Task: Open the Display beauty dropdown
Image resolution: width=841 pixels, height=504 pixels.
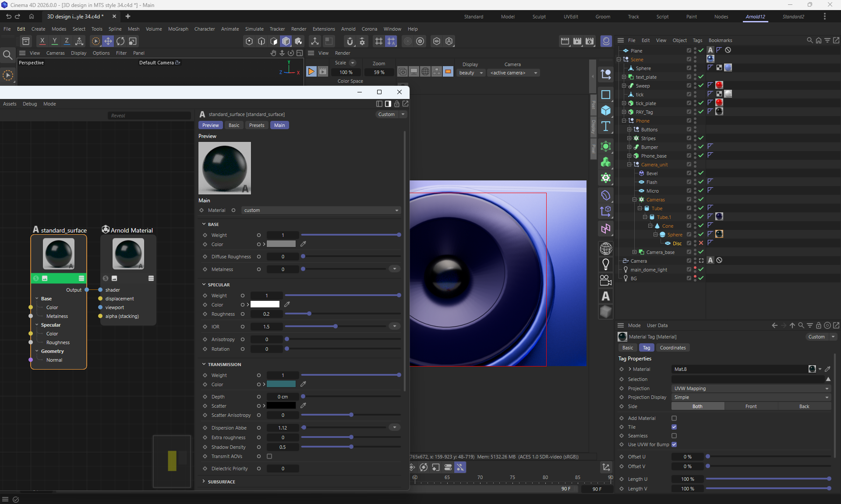Action: [x=471, y=73]
